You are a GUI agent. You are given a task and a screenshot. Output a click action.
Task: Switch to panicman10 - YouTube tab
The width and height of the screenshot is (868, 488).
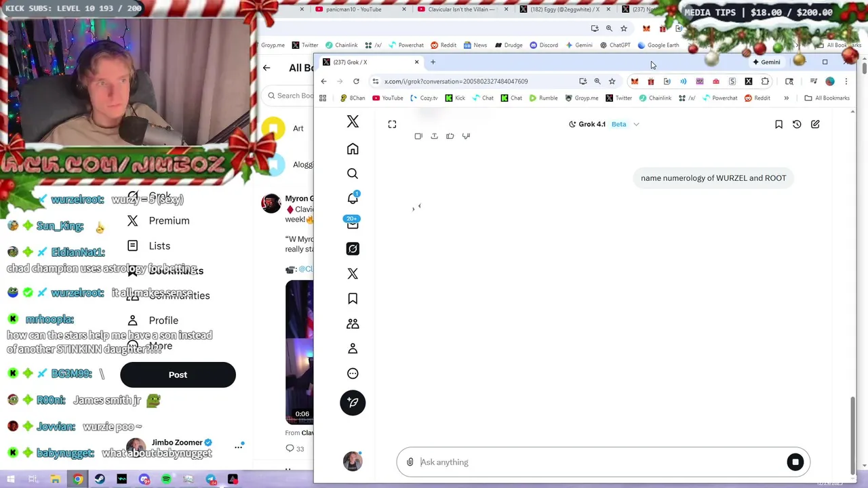tap(361, 9)
